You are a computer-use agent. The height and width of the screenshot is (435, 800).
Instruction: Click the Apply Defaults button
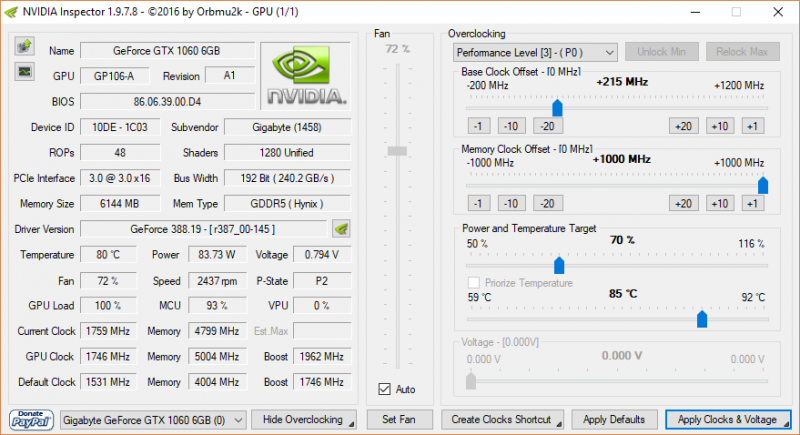click(613, 420)
